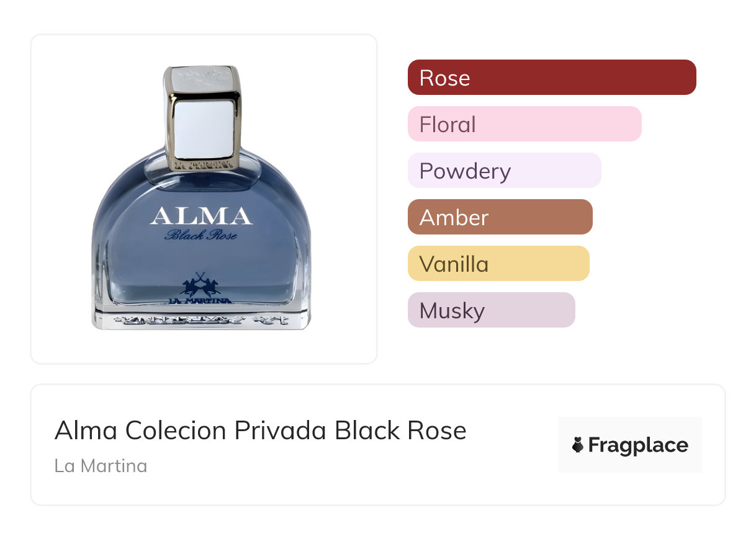Select the pink Floral accord bar
Viewport: 756px width, 536px height.
point(524,124)
